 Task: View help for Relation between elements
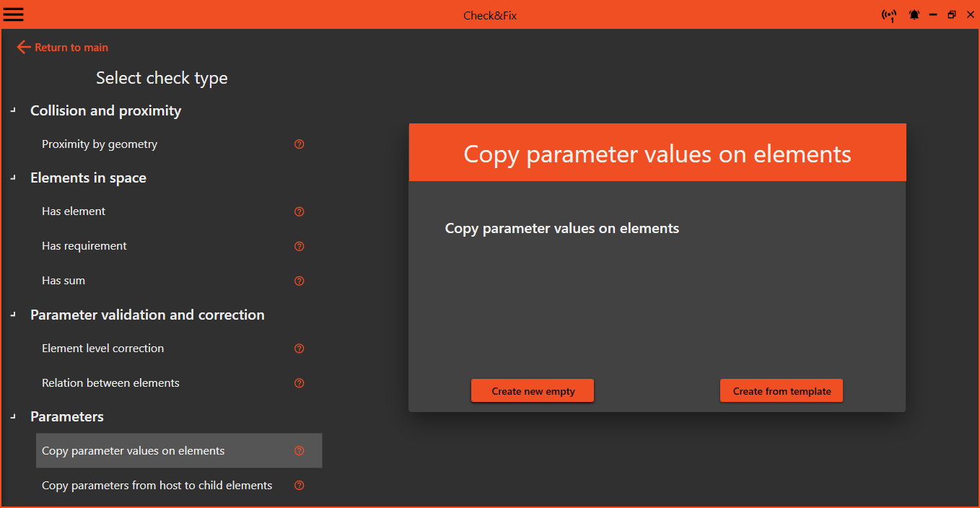pyautogui.click(x=299, y=383)
